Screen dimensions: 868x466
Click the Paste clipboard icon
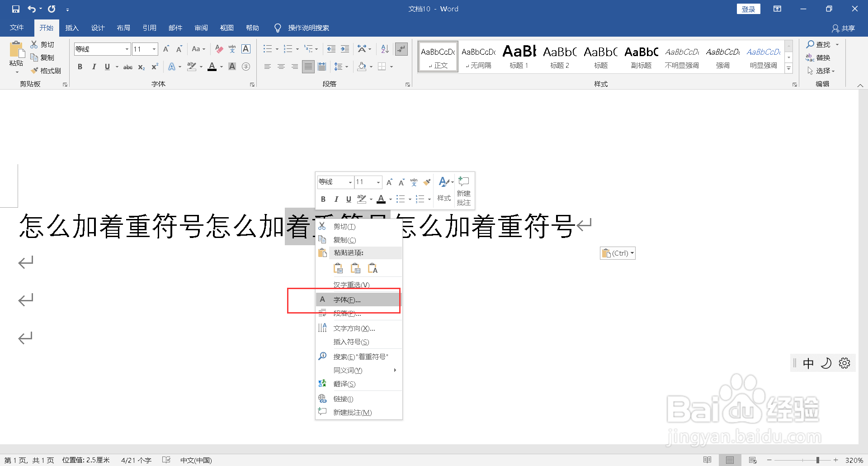16,49
